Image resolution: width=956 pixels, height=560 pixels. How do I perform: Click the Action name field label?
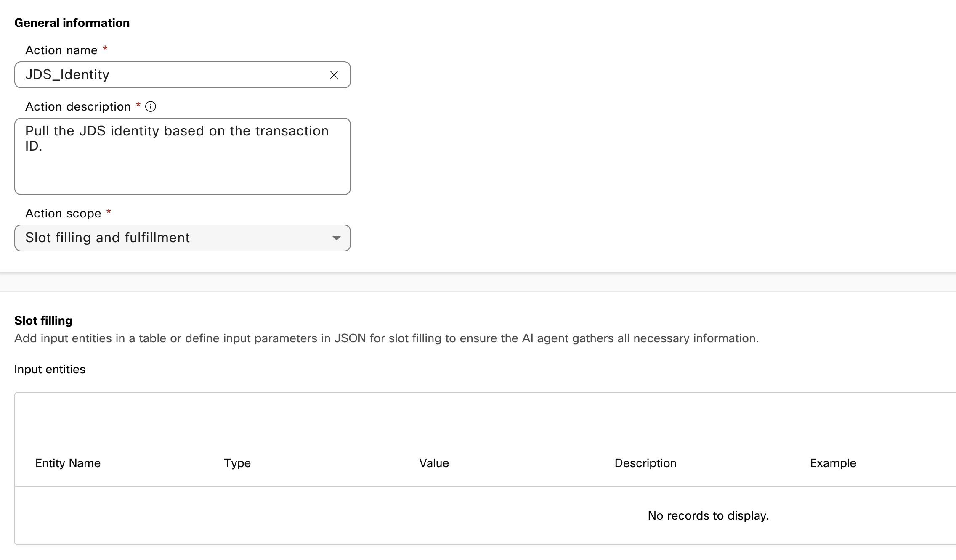[x=61, y=50]
